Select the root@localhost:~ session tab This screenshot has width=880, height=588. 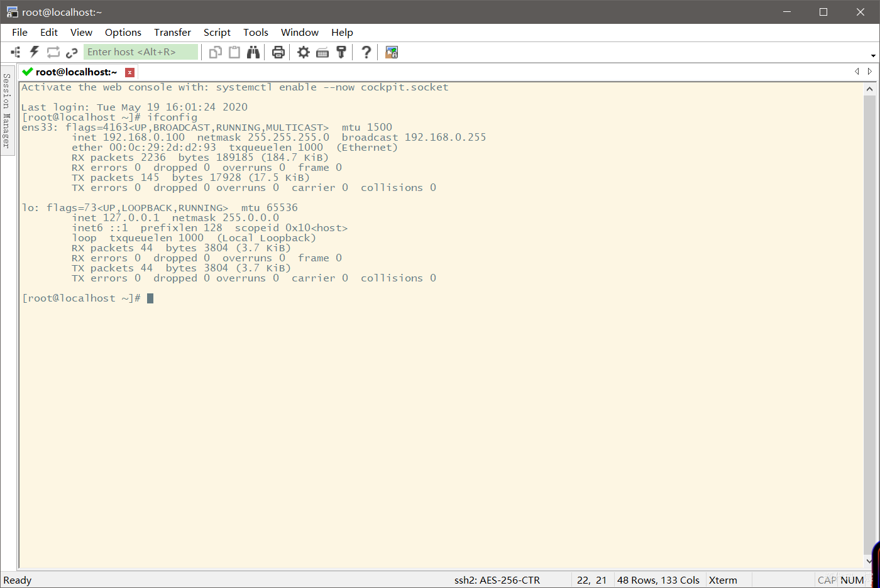point(76,72)
